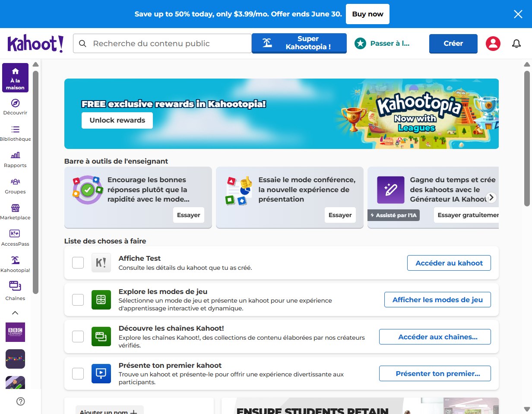Screen dimensions: 532x414
Task: Click the accuracy mode card icon
Action: click(87, 190)
